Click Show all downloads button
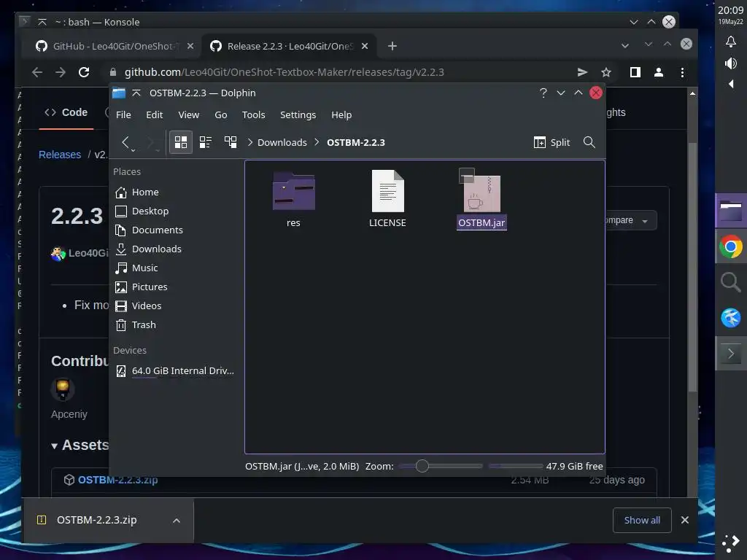This screenshot has height=560, width=747. point(642,521)
